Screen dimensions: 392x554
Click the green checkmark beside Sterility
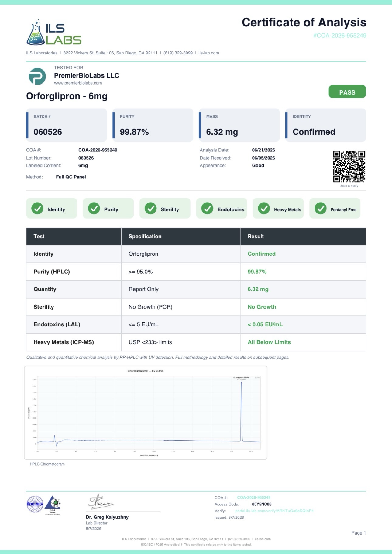pyautogui.click(x=151, y=209)
